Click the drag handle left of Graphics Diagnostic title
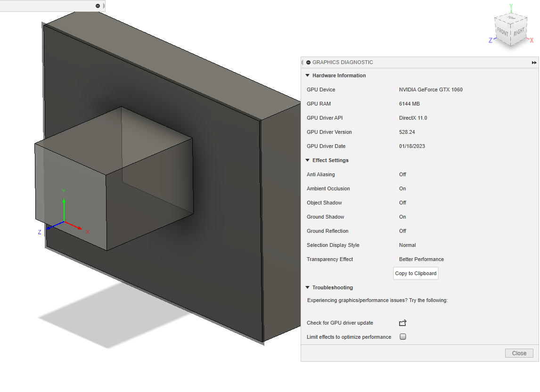 (303, 62)
